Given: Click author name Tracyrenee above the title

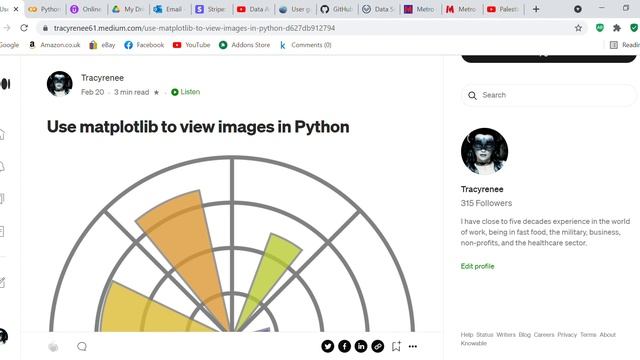Looking at the screenshot, I should coord(102,78).
